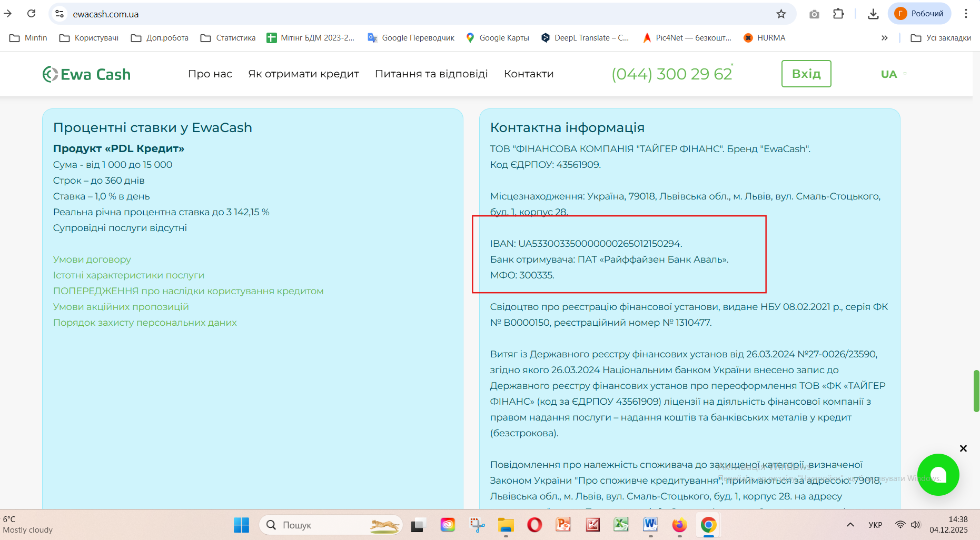This screenshot has width=980, height=540.
Task: Open the Minfin bookmark folder
Action: [x=28, y=38]
